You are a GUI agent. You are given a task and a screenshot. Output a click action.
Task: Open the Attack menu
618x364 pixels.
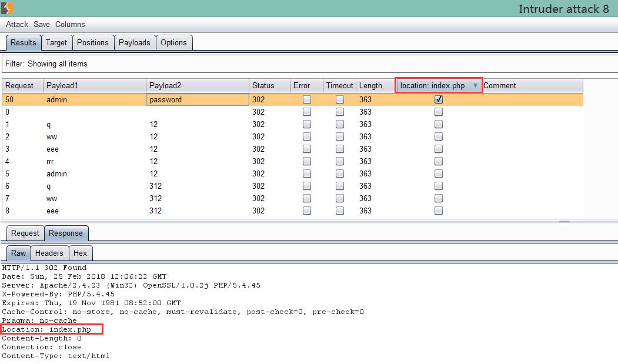click(x=17, y=24)
